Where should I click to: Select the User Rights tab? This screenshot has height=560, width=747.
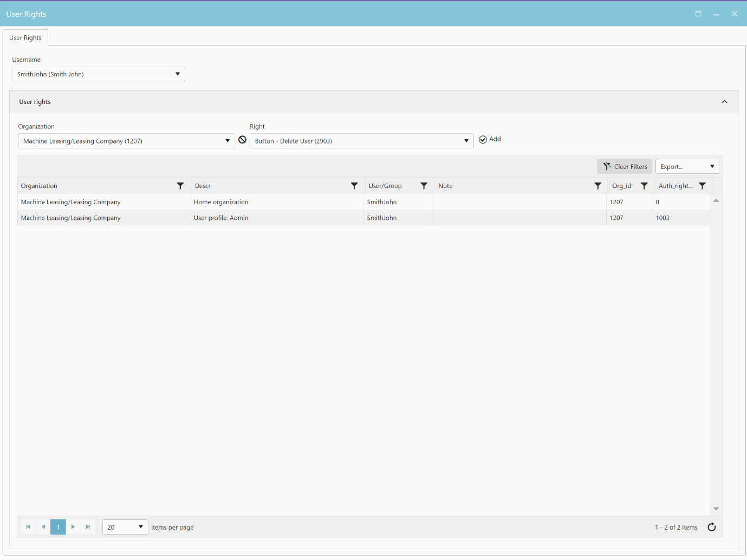25,38
